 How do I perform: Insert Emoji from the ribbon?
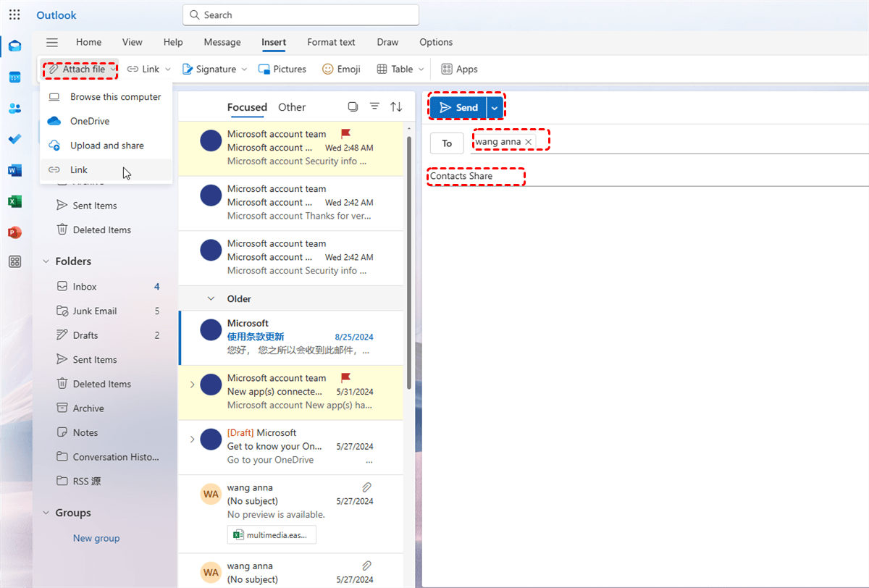coord(341,69)
